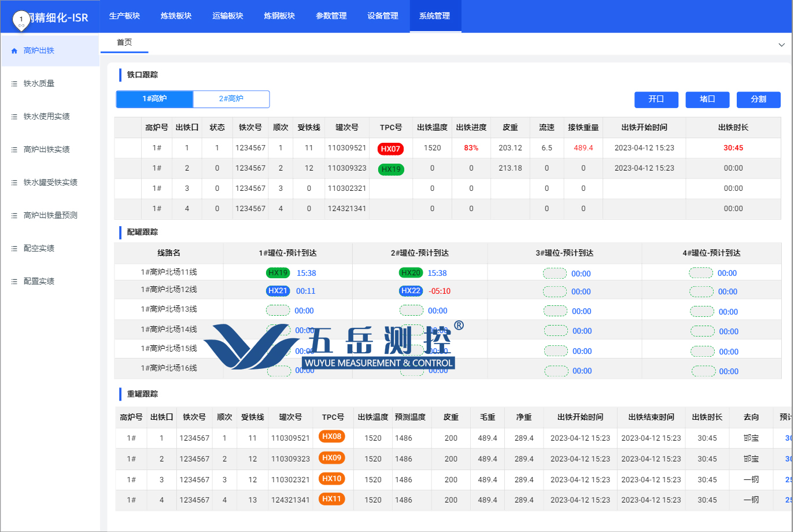794x532 pixels.
Task: Switch to the 2#高炉 view
Action: click(x=231, y=99)
